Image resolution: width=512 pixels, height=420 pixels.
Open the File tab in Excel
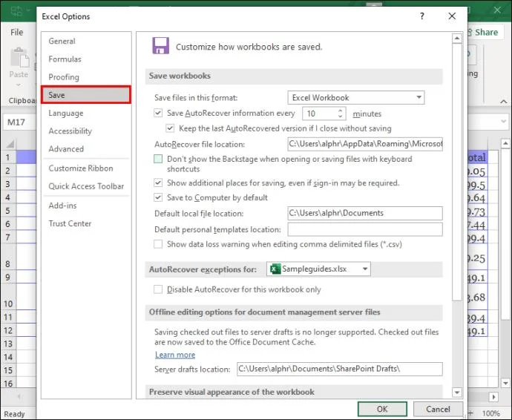16,33
